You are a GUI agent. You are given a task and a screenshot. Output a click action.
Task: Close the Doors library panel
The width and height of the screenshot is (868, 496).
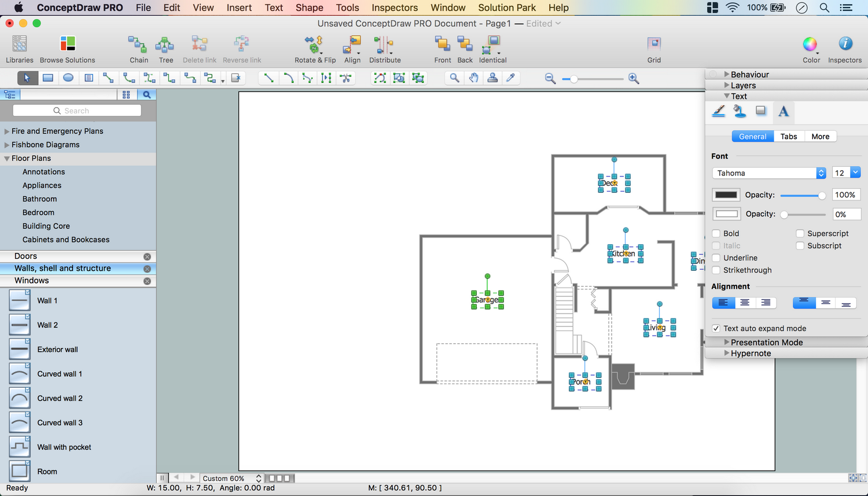[147, 256]
